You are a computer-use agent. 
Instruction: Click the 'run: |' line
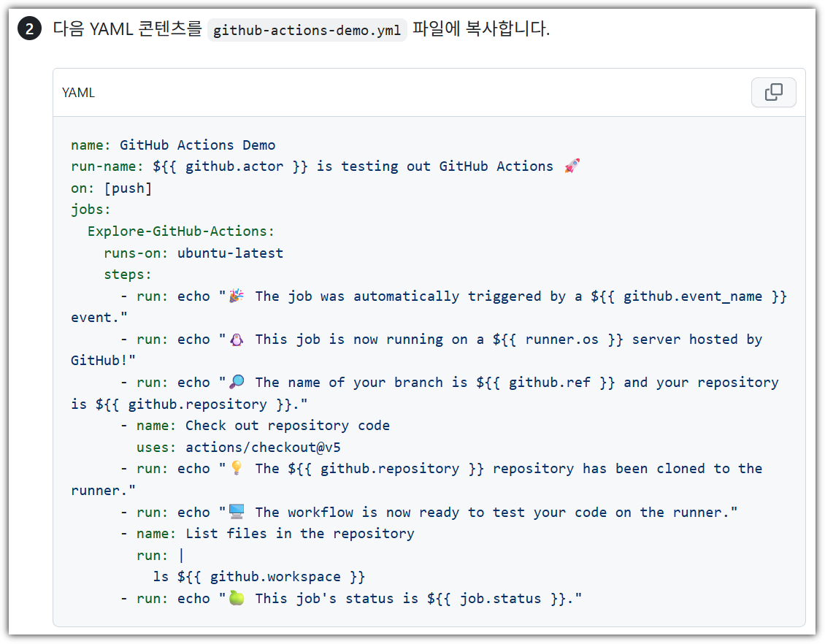(x=160, y=555)
